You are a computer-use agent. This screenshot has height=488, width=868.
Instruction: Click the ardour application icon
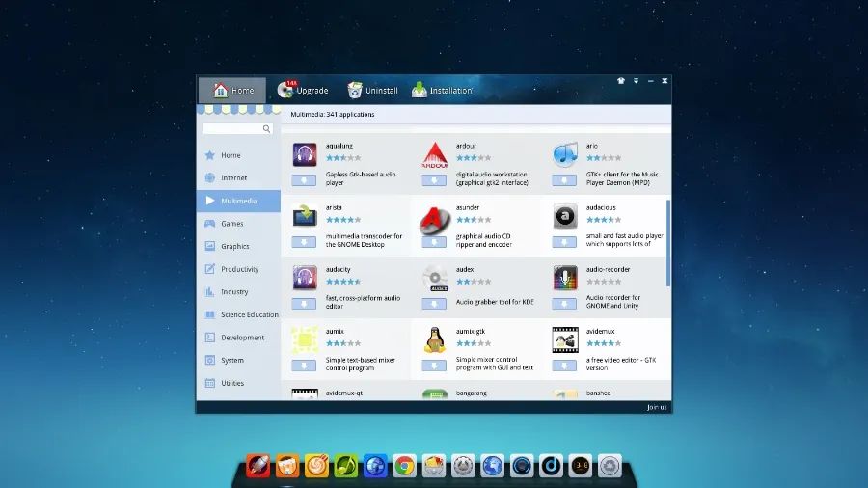435,155
